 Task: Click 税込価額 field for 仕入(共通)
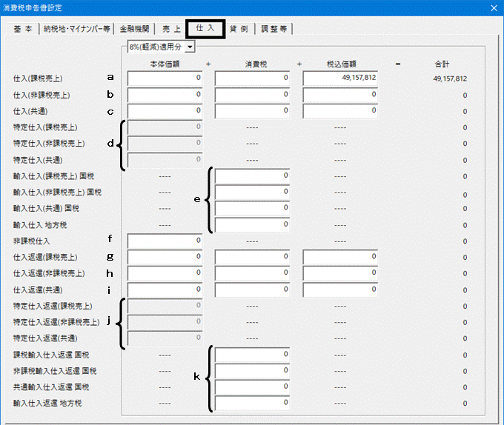point(340,111)
